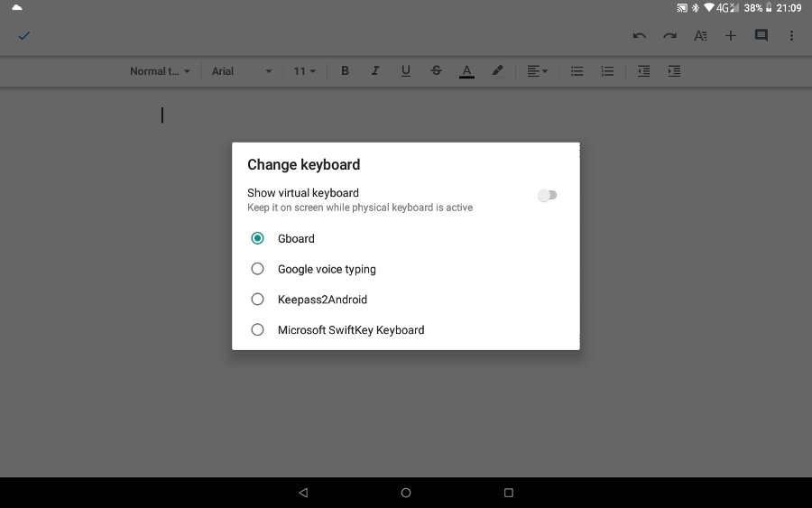Tap the Android home navigation button
This screenshot has width=812, height=508.
pyautogui.click(x=406, y=493)
